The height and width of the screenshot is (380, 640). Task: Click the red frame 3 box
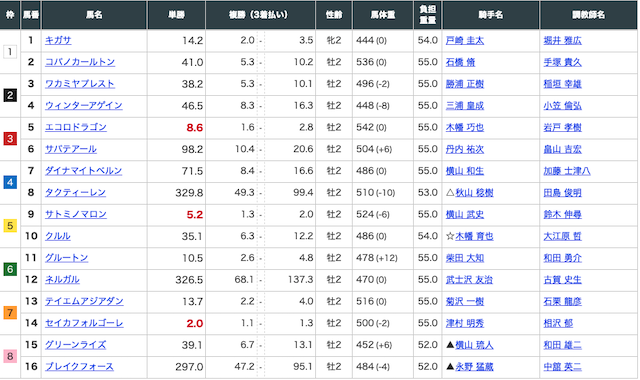point(10,139)
